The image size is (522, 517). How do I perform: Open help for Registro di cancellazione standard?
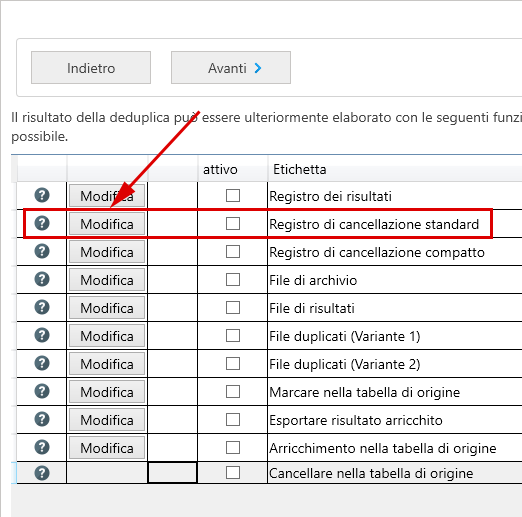pyautogui.click(x=42, y=223)
